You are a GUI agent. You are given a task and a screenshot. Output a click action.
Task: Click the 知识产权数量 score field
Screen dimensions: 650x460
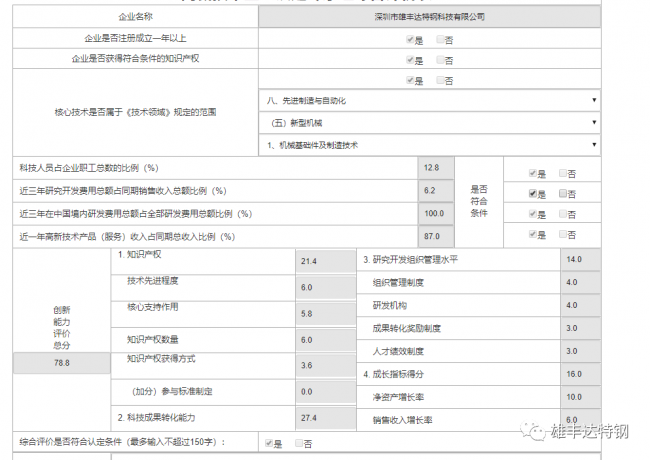pyautogui.click(x=326, y=340)
